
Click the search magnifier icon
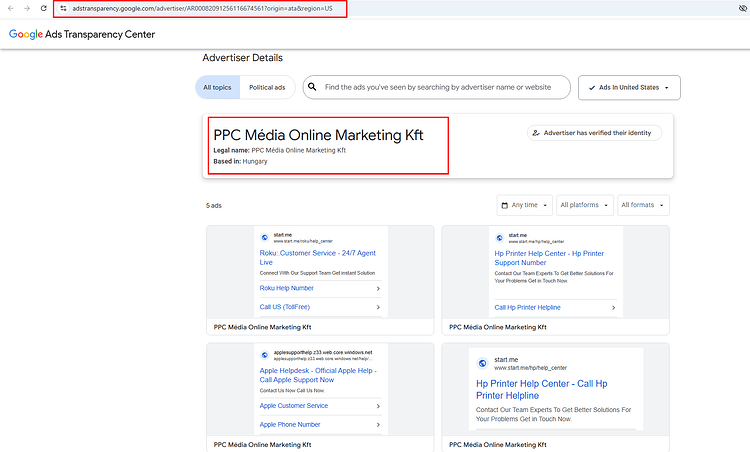click(312, 87)
